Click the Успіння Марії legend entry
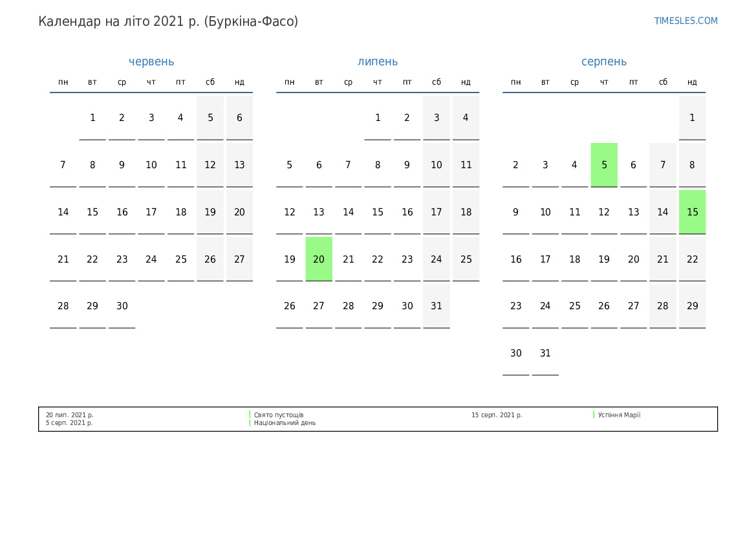Viewport: 756px width, 535px height. pyautogui.click(x=619, y=415)
